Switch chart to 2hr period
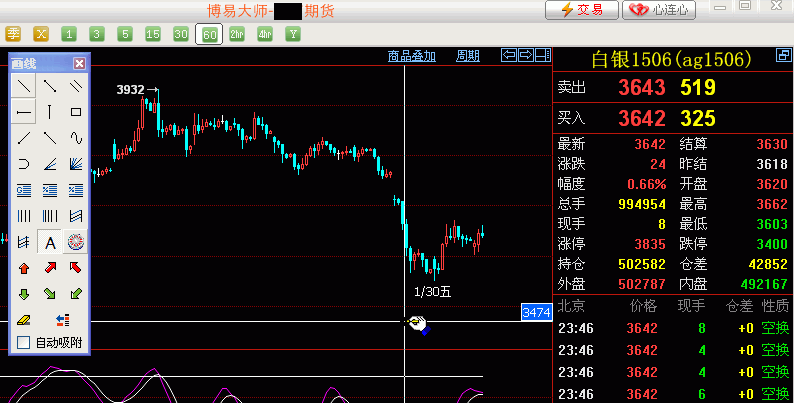The image size is (794, 403). pos(236,34)
